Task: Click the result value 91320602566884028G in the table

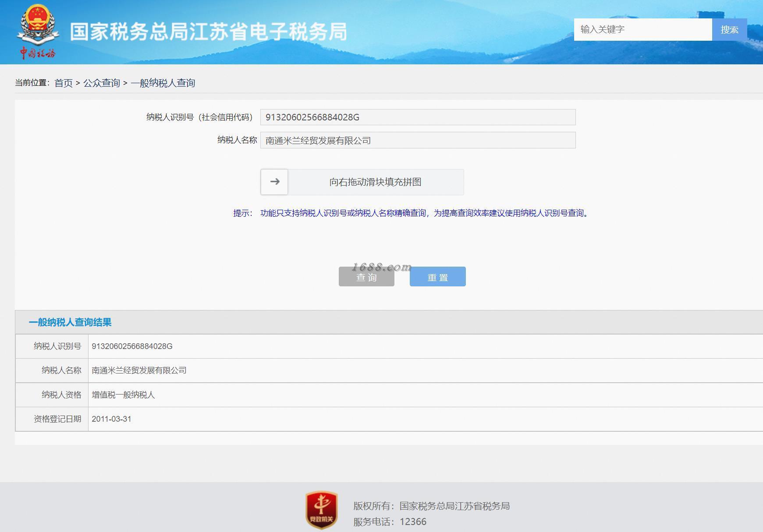Action: point(132,346)
